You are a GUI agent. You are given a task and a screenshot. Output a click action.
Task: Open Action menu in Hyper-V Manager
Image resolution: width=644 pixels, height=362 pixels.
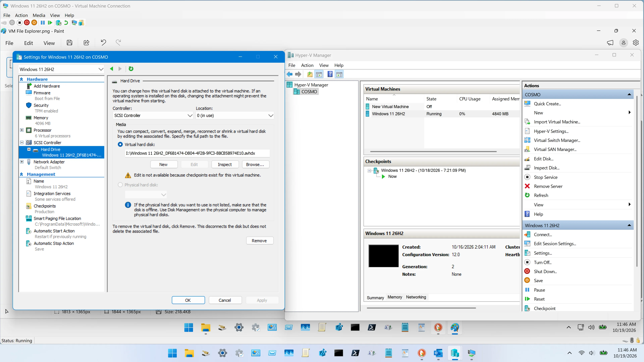[307, 65]
